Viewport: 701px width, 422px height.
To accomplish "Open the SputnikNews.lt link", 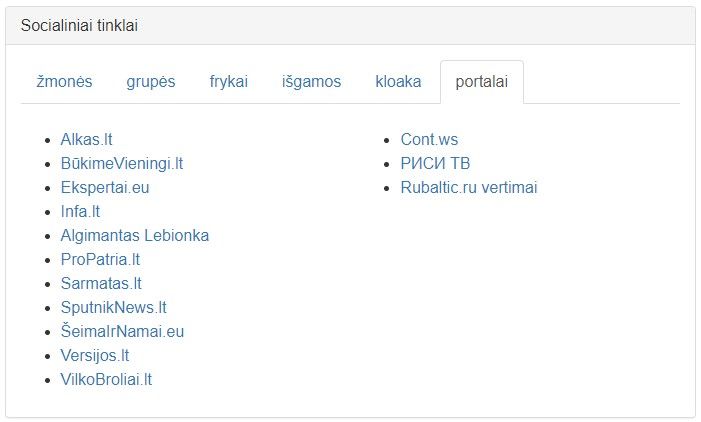I will pos(113,308).
